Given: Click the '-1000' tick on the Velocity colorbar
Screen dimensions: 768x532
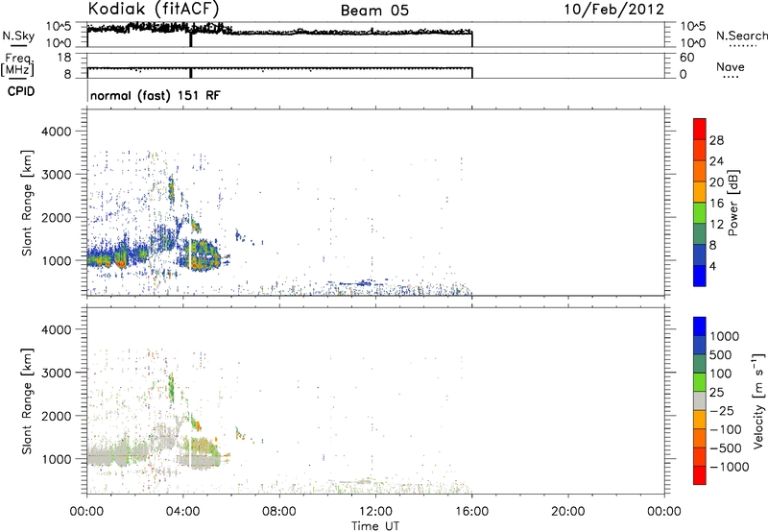Looking at the screenshot, I should click(x=730, y=467).
